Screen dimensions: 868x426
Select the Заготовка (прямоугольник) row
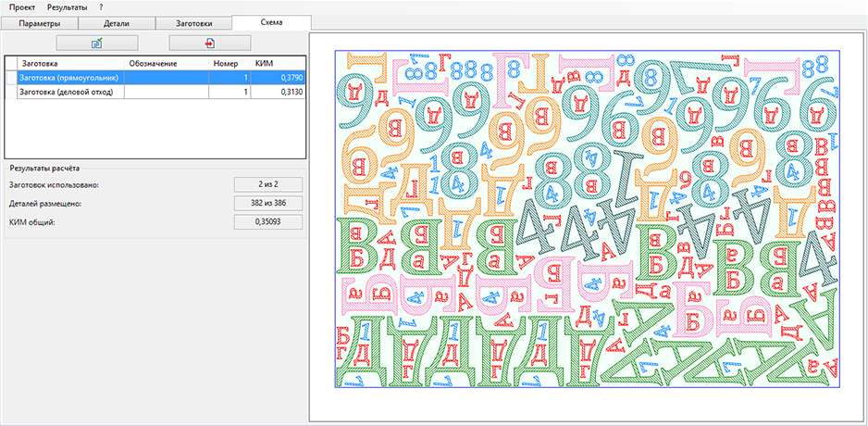tap(71, 78)
